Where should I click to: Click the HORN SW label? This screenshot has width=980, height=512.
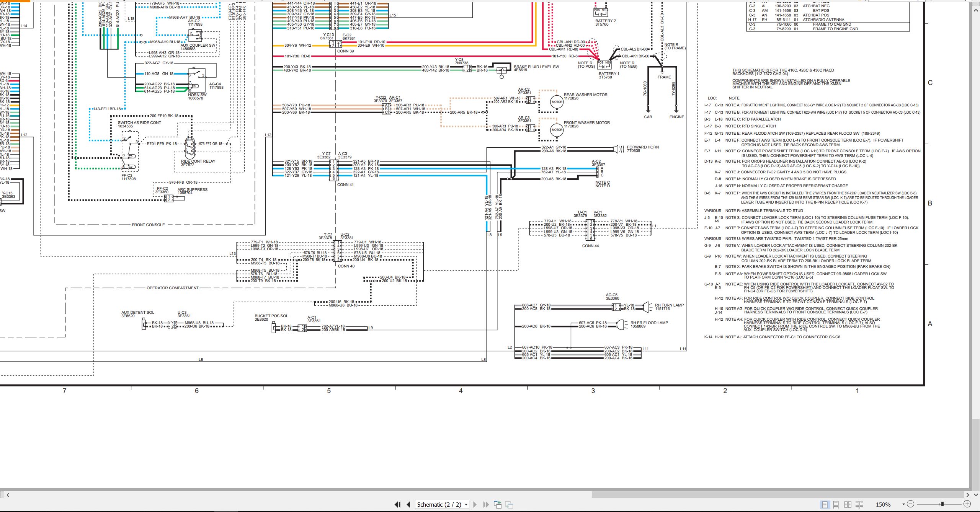(197, 95)
